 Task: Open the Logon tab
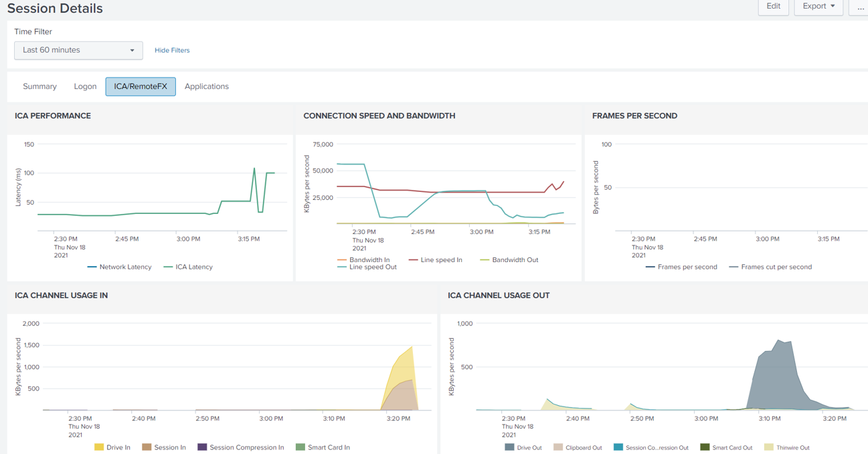85,86
